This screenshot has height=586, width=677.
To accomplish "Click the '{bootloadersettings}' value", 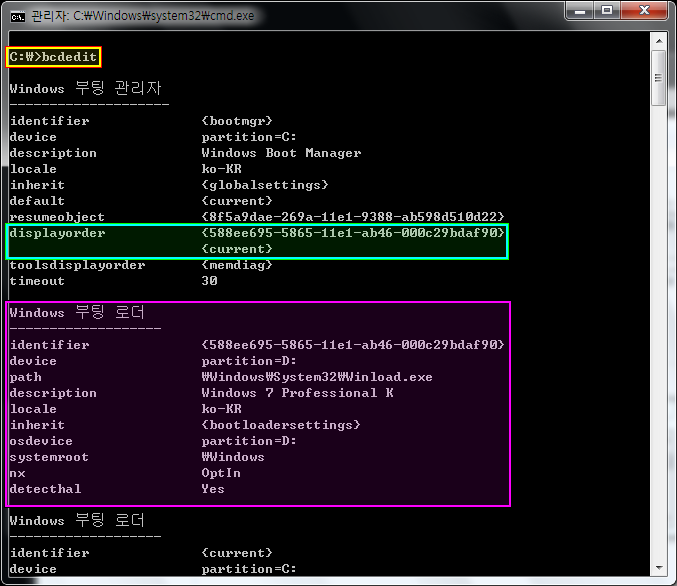I will tap(281, 425).
